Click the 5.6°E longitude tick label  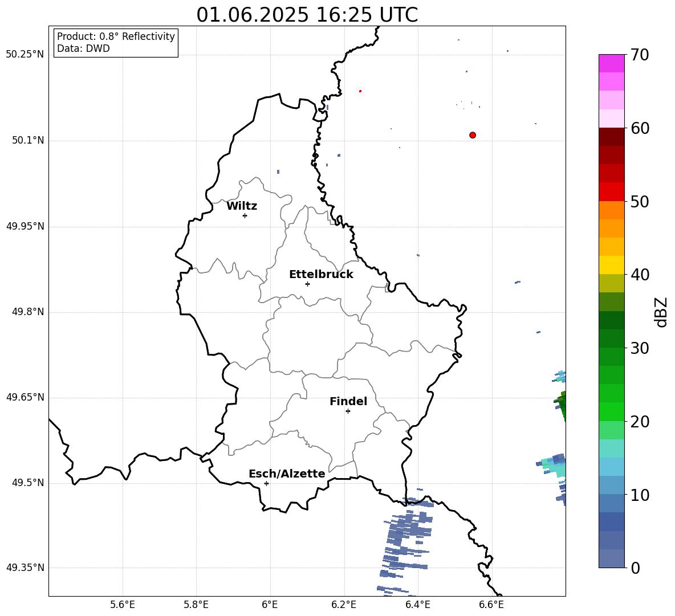tap(123, 605)
